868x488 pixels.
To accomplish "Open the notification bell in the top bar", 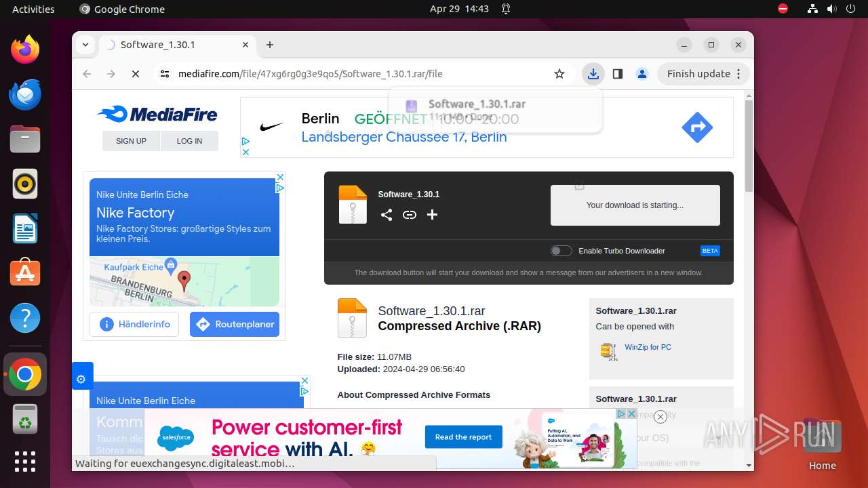I will (506, 9).
